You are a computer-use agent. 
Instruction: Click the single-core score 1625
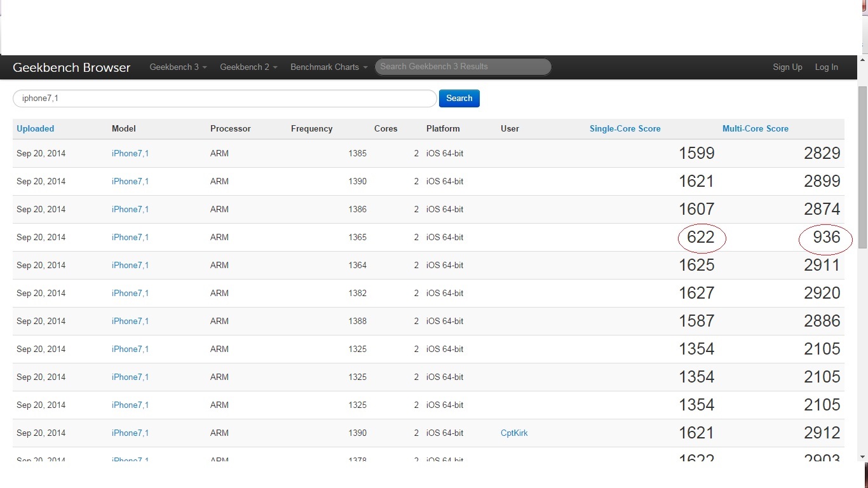point(696,265)
